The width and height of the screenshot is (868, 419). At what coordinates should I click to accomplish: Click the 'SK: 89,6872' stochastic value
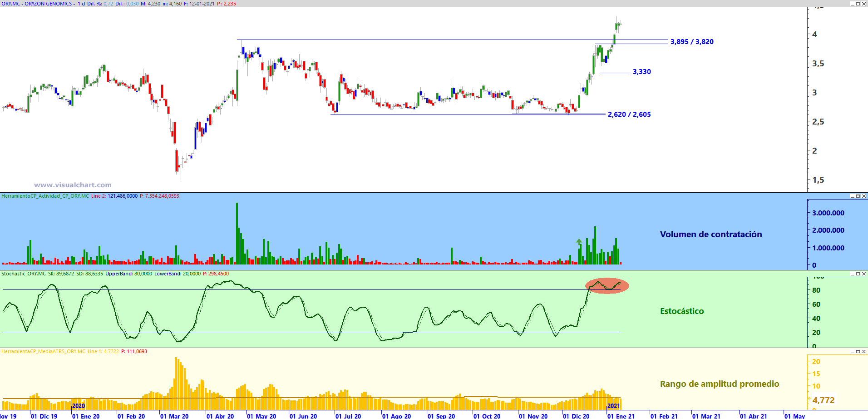pyautogui.click(x=61, y=274)
